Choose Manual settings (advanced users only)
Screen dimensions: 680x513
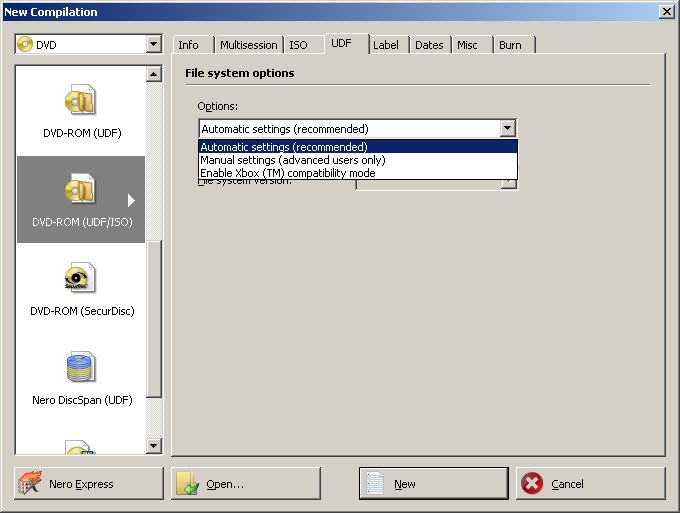(x=358, y=160)
